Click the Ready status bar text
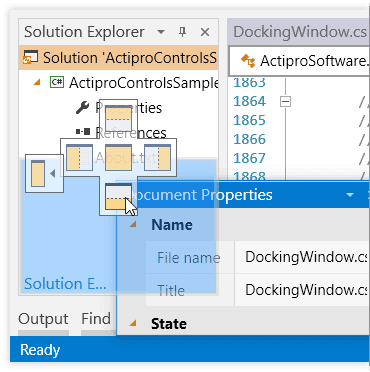 40,350
